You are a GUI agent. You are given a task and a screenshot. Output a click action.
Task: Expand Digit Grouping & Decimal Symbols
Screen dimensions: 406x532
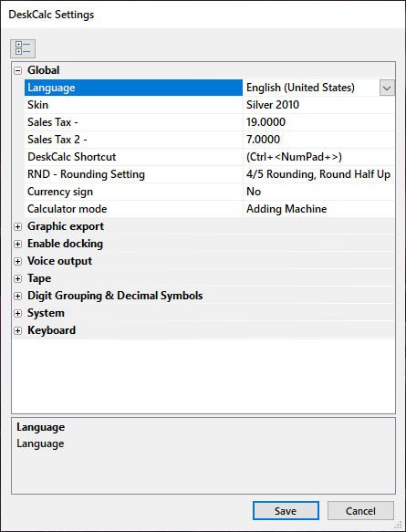[17, 296]
